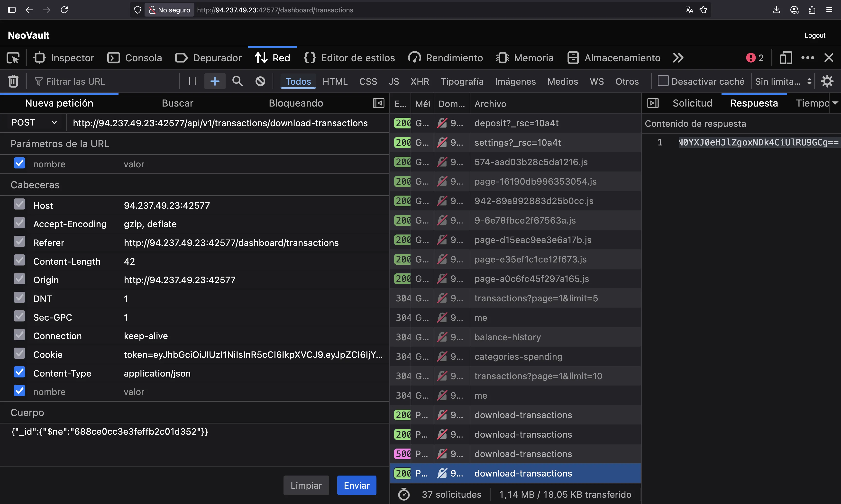841x504 pixels.
Task: Switch to the Inspector tab
Action: pos(64,58)
